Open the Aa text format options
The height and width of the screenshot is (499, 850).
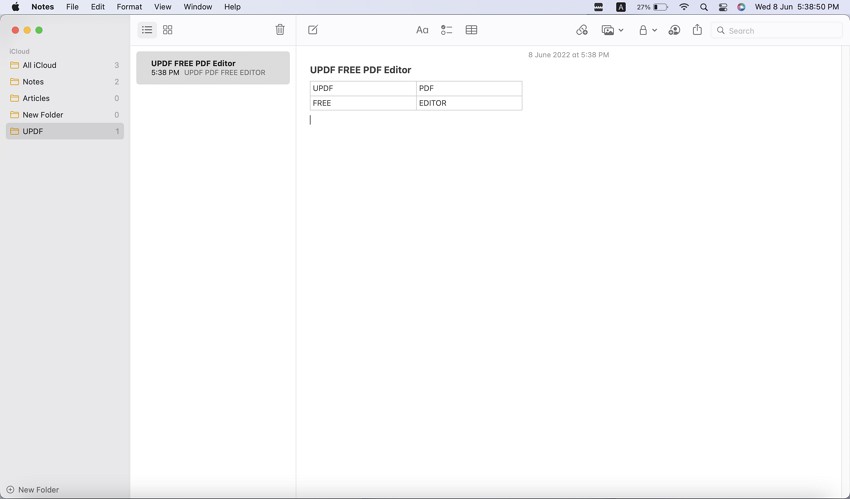coord(422,30)
